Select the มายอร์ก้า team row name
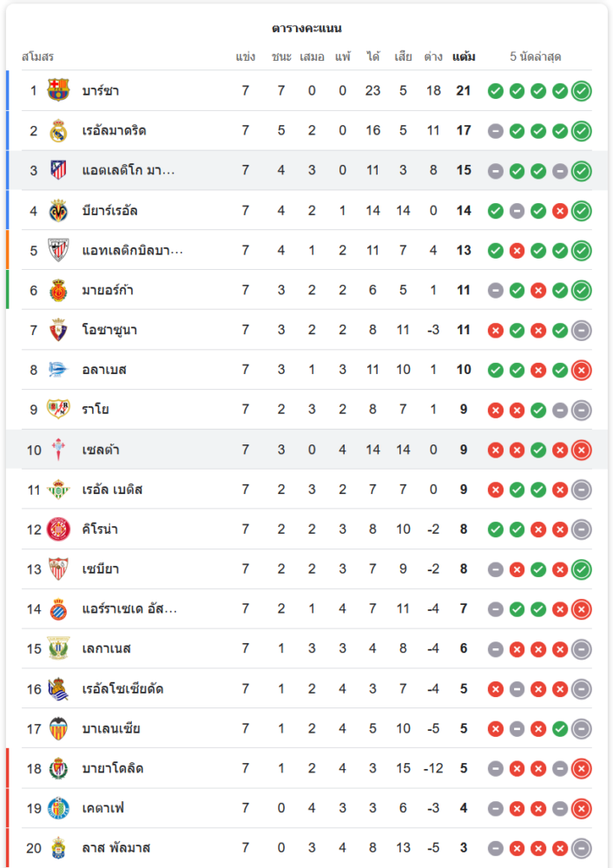613x868 pixels. point(108,290)
